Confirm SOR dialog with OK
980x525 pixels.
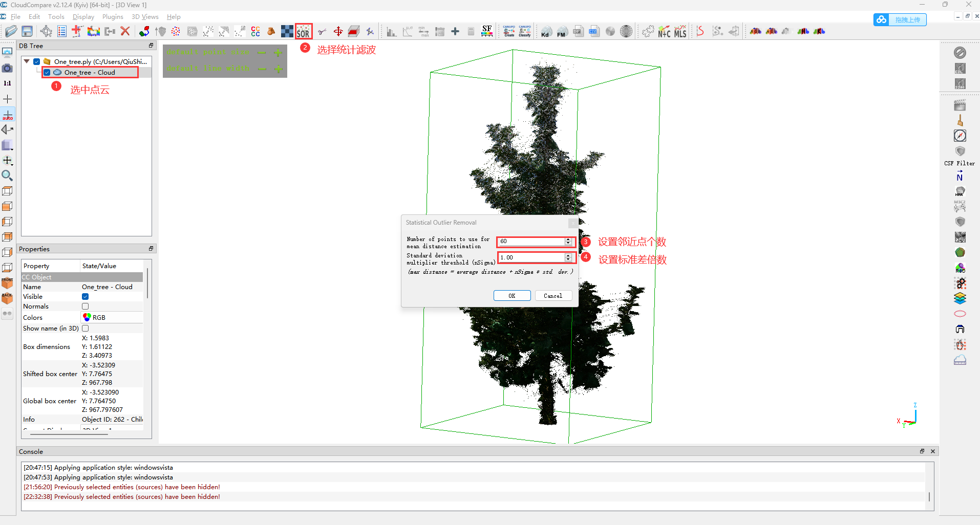click(x=512, y=296)
